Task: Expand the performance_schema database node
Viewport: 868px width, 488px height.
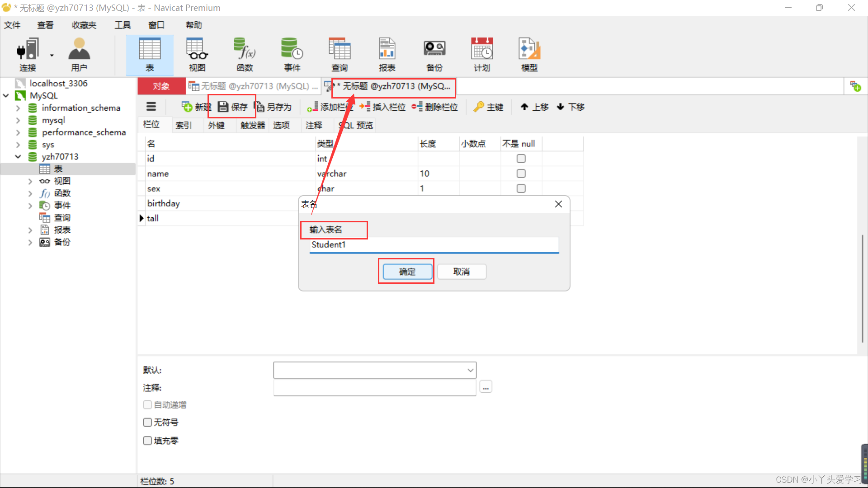Action: point(18,132)
